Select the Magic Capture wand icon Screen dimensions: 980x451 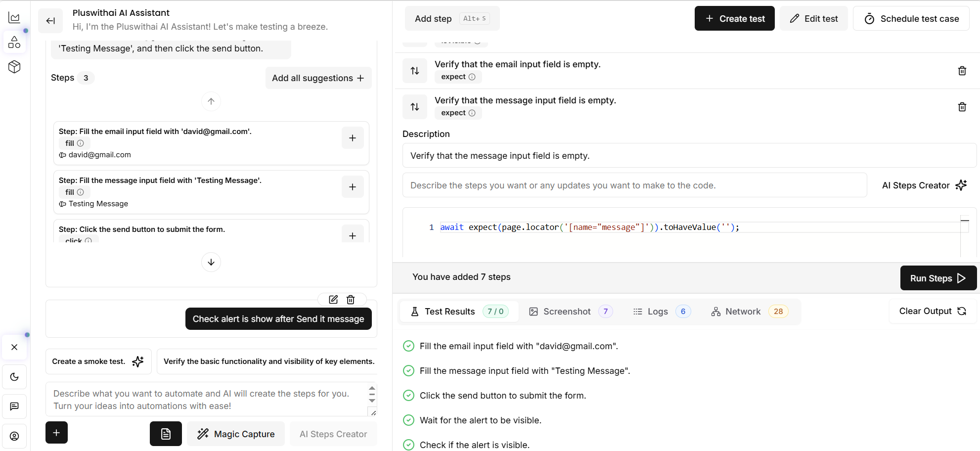click(203, 434)
